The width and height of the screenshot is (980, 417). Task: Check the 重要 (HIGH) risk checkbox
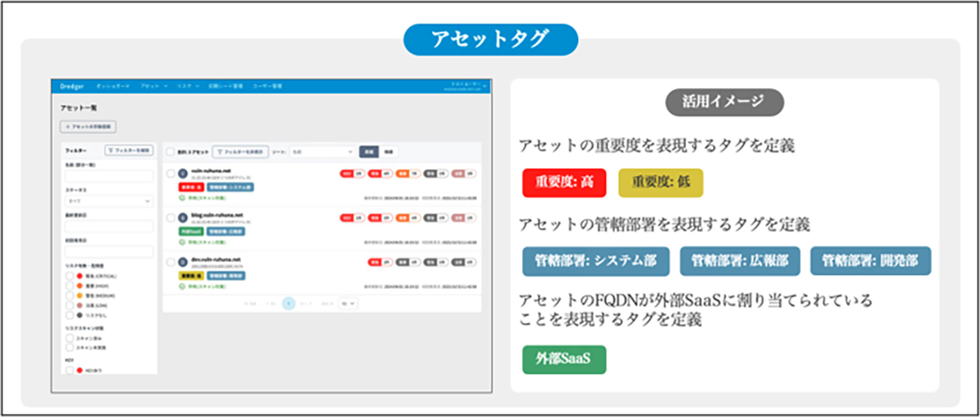[x=69, y=286]
